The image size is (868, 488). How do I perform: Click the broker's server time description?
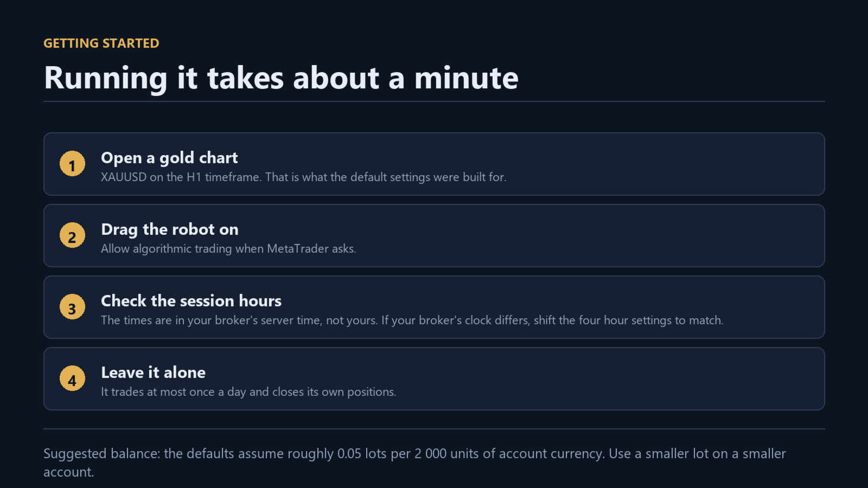(x=412, y=320)
